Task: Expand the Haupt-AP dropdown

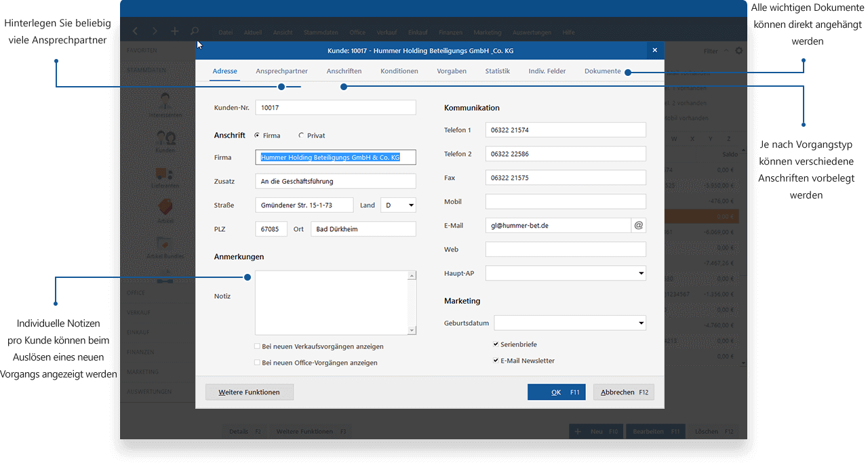Action: tap(641, 273)
